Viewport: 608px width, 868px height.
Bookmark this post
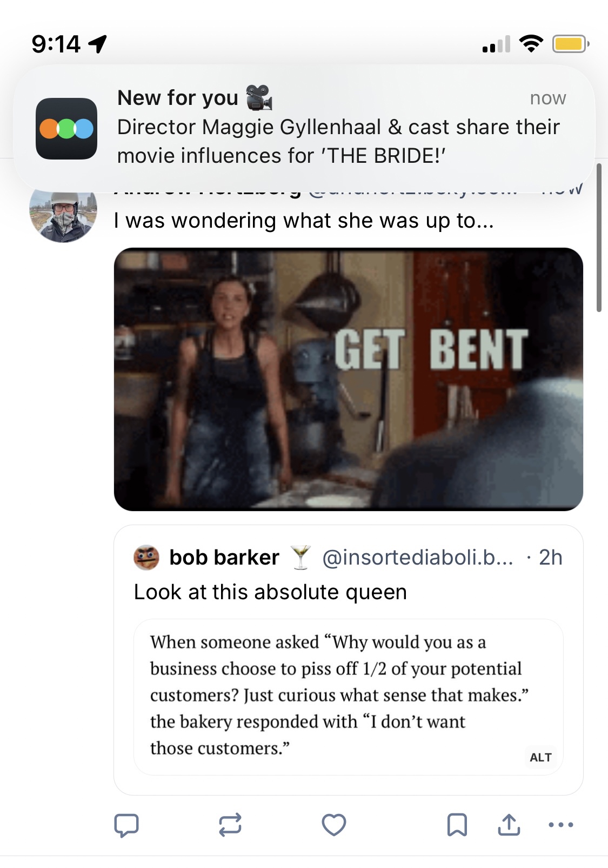457,825
